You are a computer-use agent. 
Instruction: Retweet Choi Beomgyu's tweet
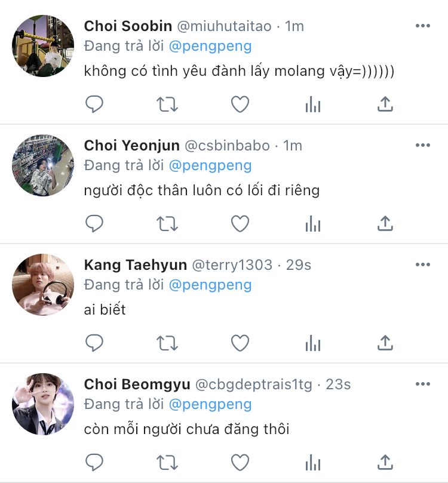(167, 462)
